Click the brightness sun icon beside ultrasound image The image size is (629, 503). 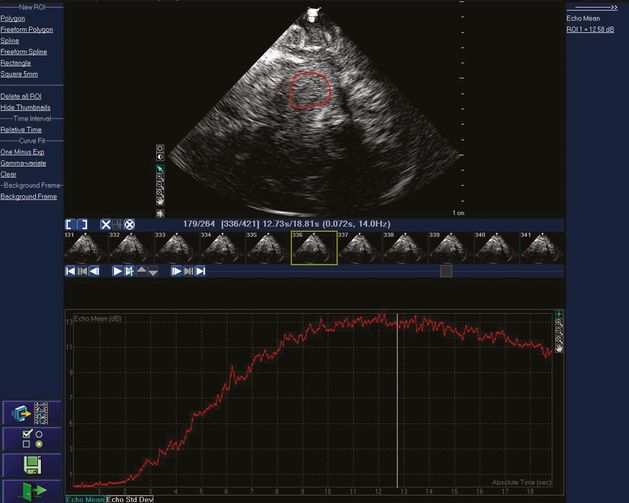pos(160,149)
